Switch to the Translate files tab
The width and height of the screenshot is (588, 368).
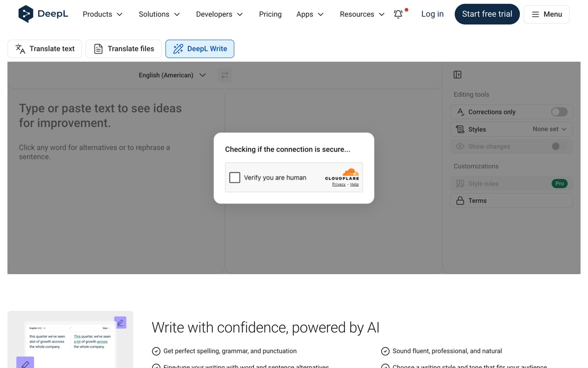pos(123,49)
